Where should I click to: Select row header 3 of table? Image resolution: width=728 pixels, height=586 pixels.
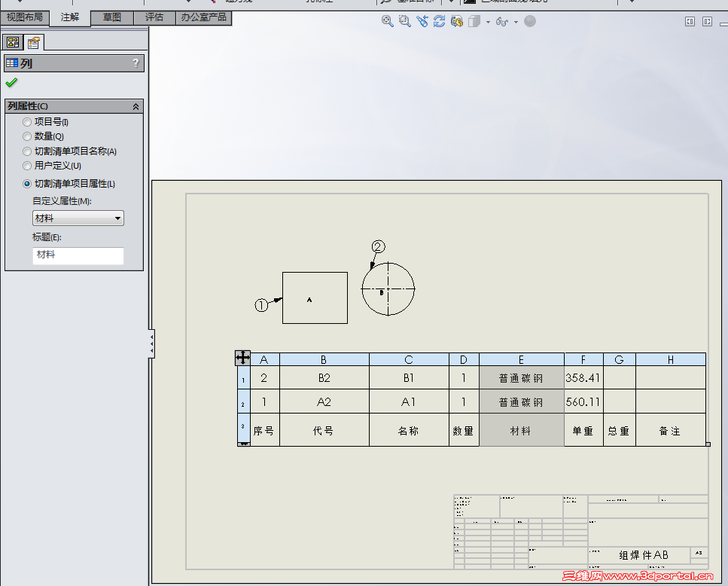243,429
